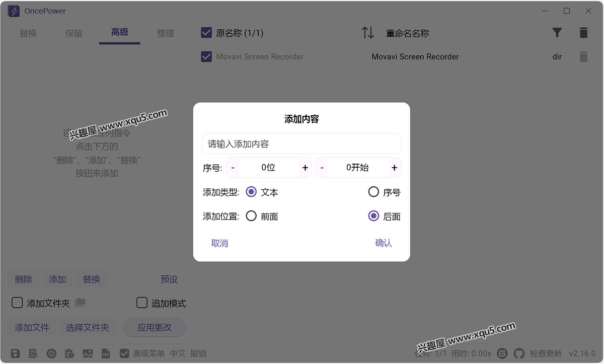Click the power icon in the bottom bar

tap(51, 353)
